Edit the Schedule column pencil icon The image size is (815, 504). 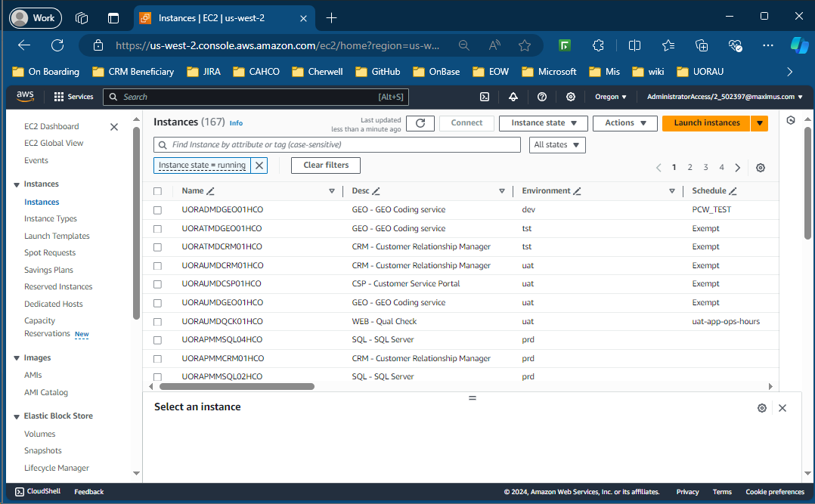[x=733, y=191]
